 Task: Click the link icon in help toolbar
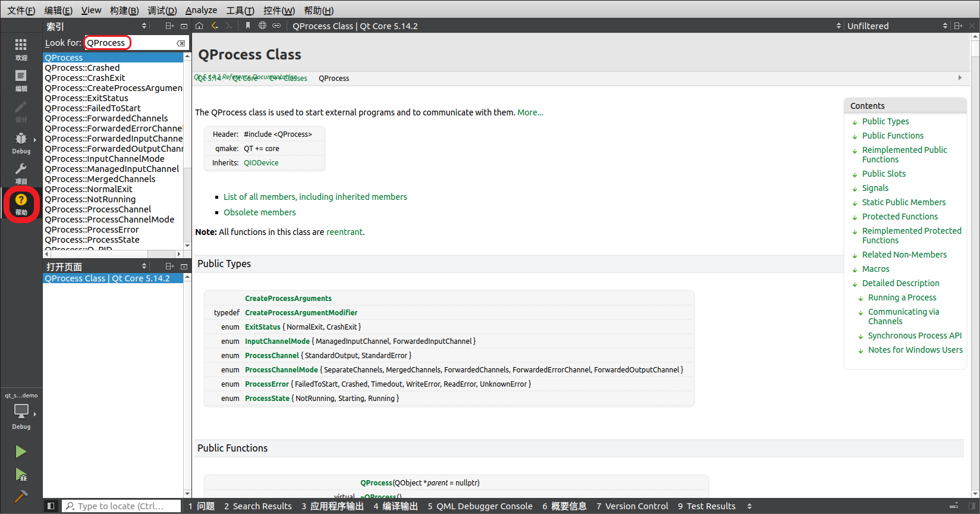[277, 26]
